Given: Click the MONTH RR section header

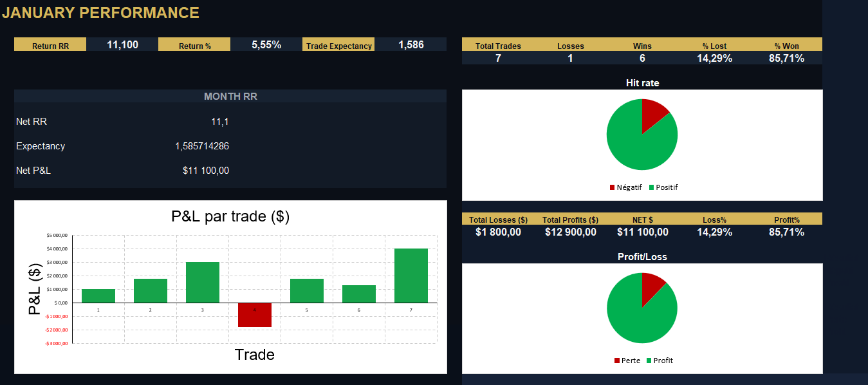Looking at the screenshot, I should pos(230,97).
